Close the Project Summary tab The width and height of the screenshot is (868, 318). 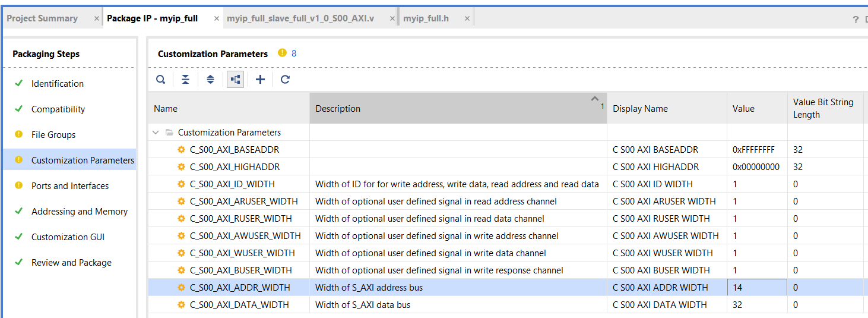(96, 18)
